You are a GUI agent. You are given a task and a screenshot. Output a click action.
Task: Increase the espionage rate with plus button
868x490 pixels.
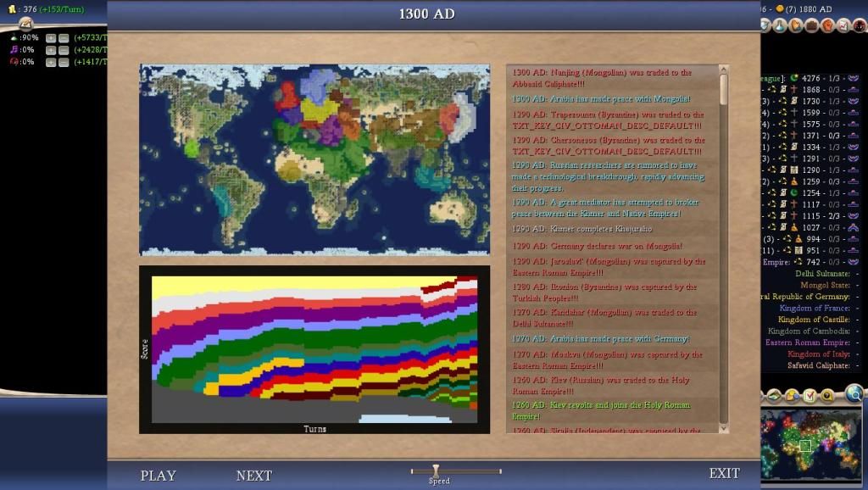51,63
